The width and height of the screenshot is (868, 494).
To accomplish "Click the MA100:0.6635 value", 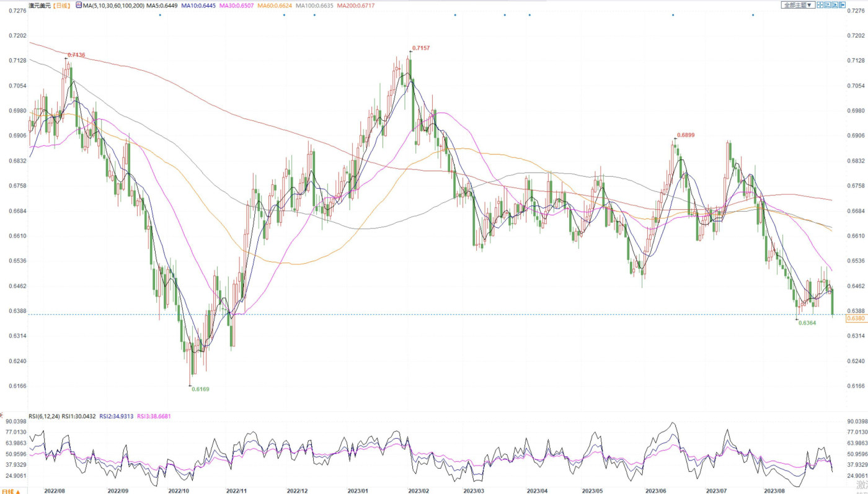I will pyautogui.click(x=316, y=6).
